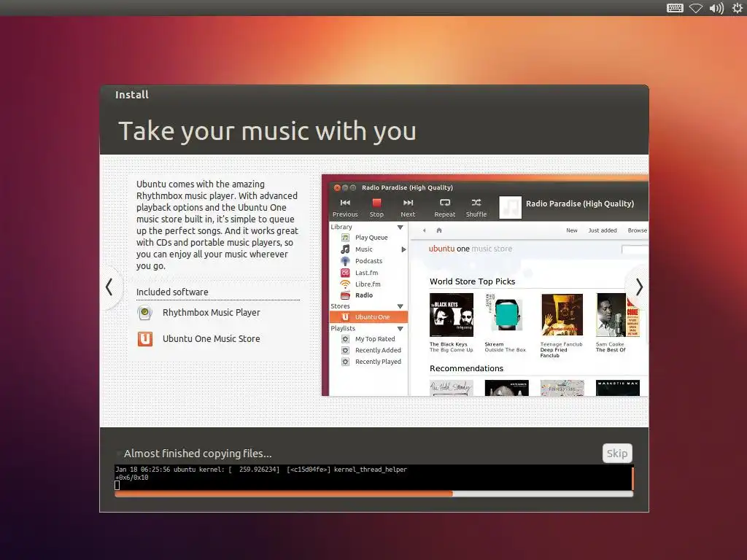Click the Recently Added gear icon
The width and height of the screenshot is (747, 560).
click(x=345, y=350)
